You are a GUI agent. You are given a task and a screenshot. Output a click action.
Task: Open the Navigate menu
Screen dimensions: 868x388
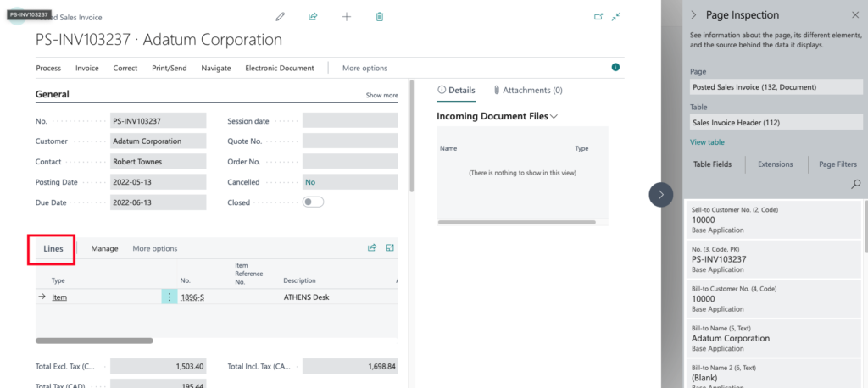click(x=216, y=68)
